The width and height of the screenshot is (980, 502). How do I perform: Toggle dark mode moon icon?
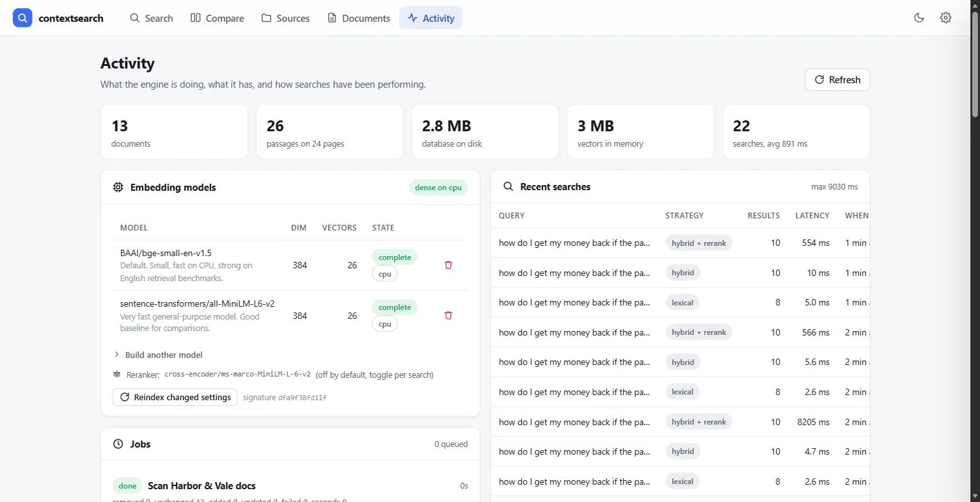(919, 18)
